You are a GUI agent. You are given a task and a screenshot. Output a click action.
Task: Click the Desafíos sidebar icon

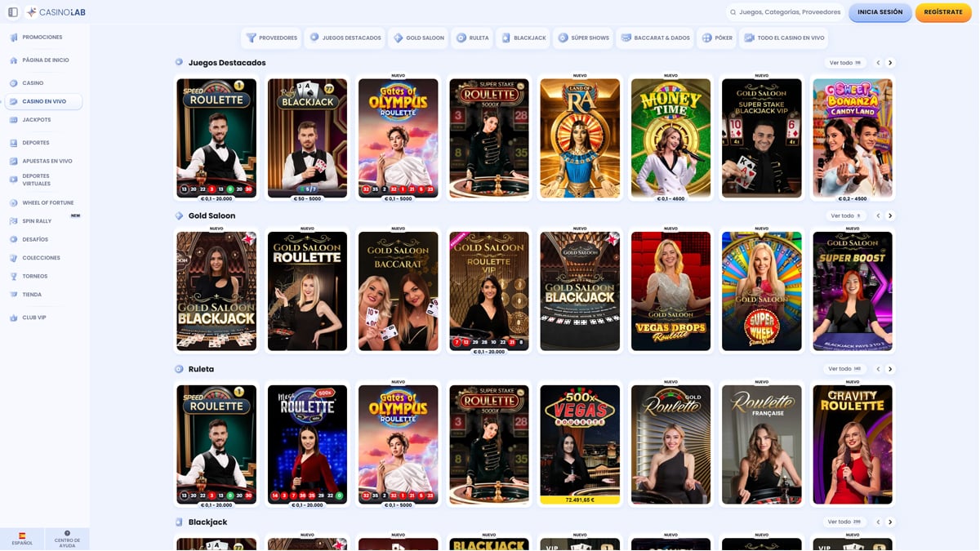pyautogui.click(x=14, y=240)
